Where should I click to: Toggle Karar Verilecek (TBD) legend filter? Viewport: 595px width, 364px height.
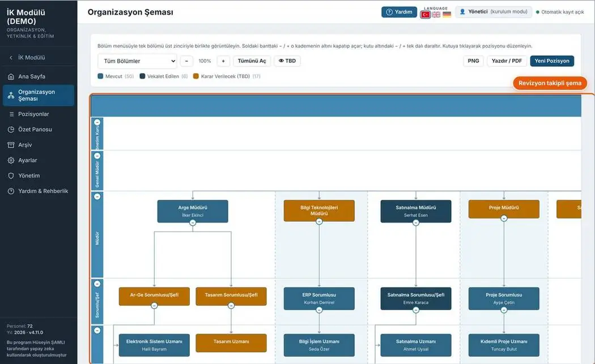(x=227, y=76)
